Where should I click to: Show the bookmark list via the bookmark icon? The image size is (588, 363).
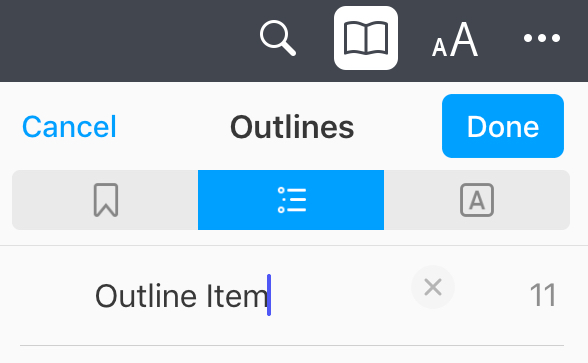click(x=106, y=200)
